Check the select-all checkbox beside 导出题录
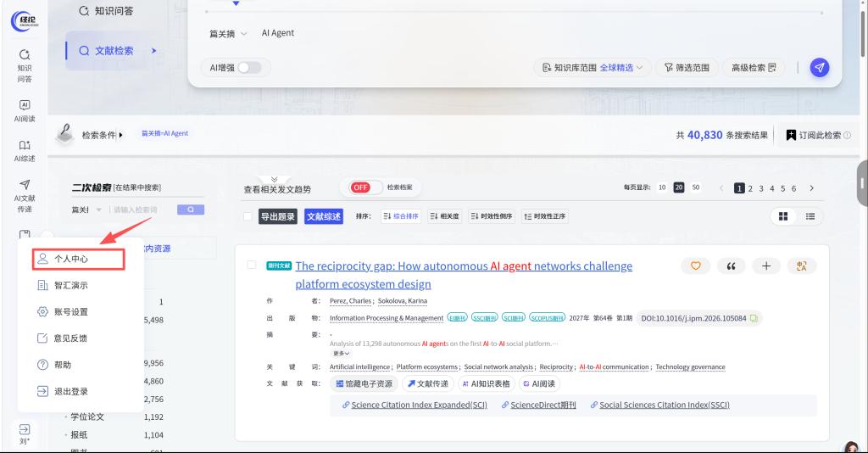Screen dimensions: 868x453 (x=248, y=216)
